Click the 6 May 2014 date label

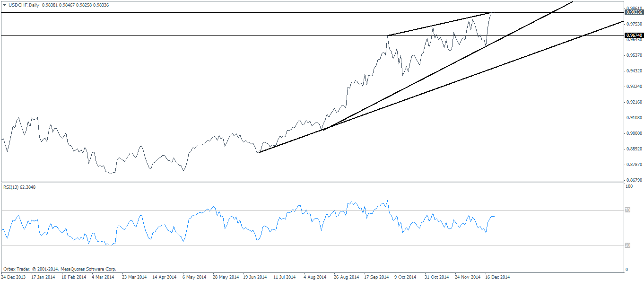click(194, 277)
